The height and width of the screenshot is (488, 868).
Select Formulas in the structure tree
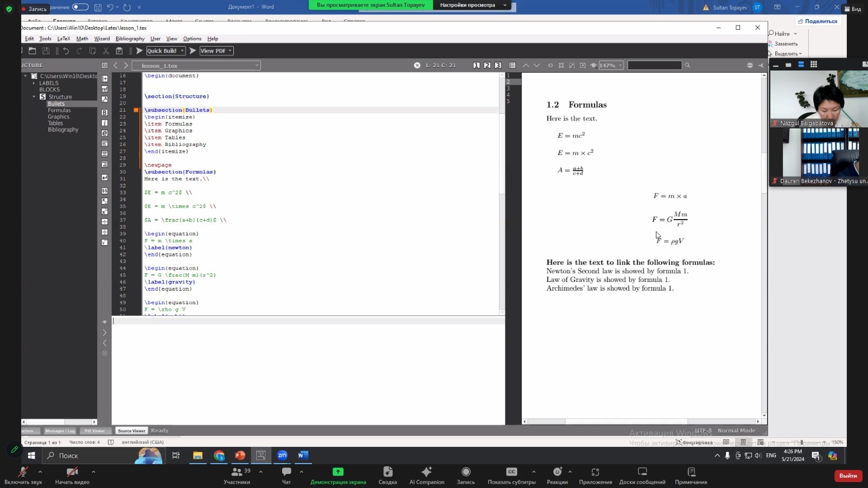[59, 110]
